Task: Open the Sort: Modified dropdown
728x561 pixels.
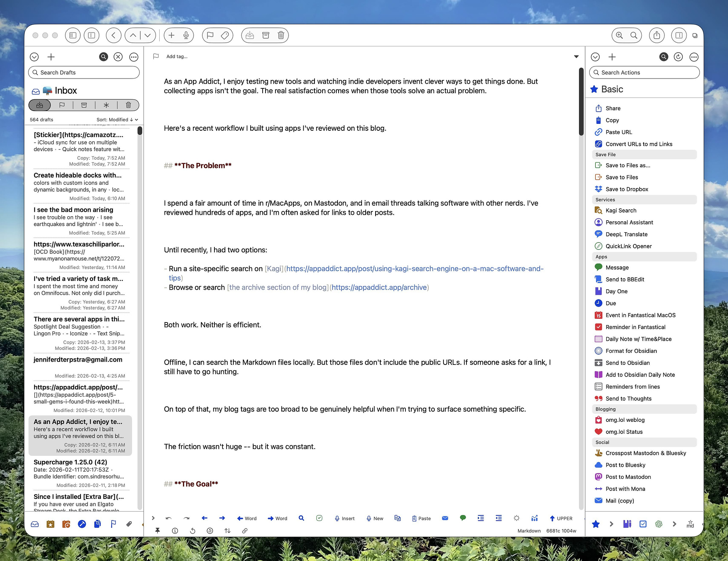Action: point(116,119)
